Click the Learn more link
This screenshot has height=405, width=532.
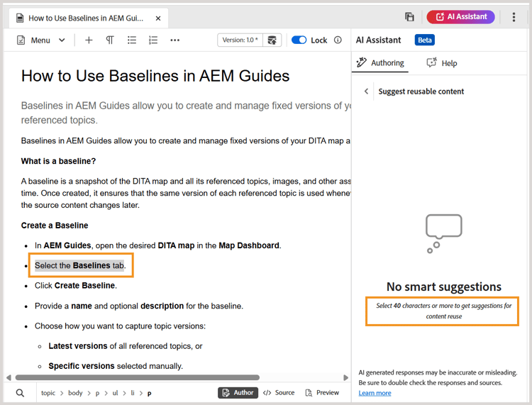click(375, 393)
